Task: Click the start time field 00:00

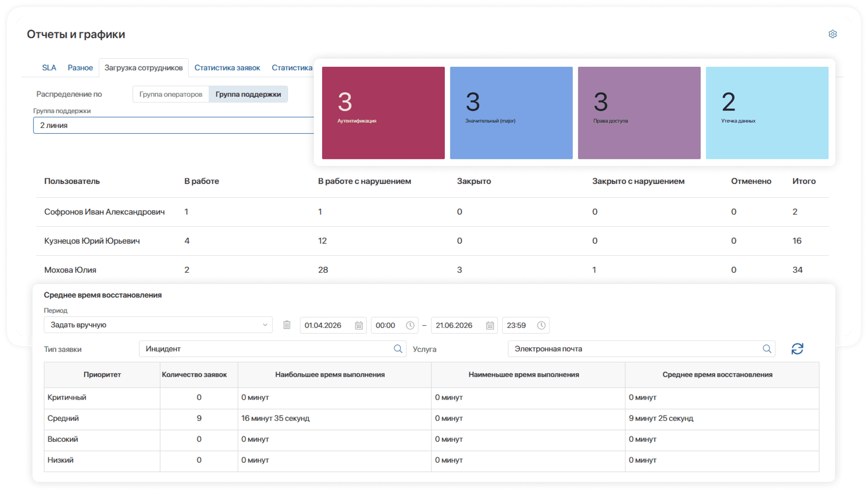Action: [x=394, y=325]
